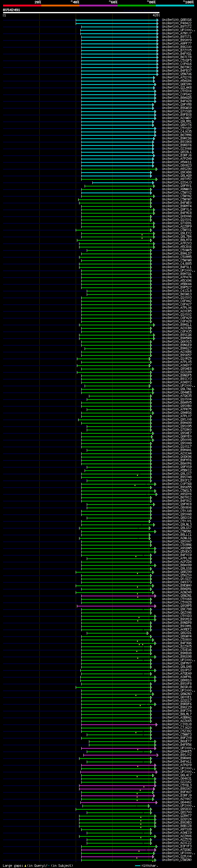Select the UniRef100_B9HGL1 label
This screenshot has height=868, width=197.
click(x=176, y=325)
